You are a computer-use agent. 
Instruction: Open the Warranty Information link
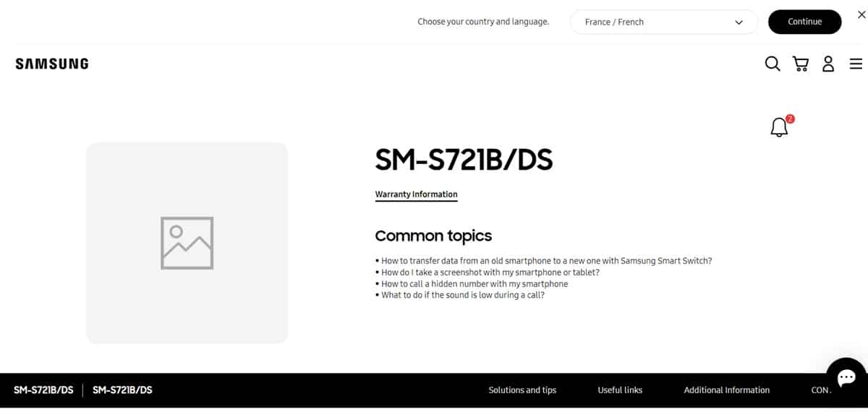pos(416,194)
